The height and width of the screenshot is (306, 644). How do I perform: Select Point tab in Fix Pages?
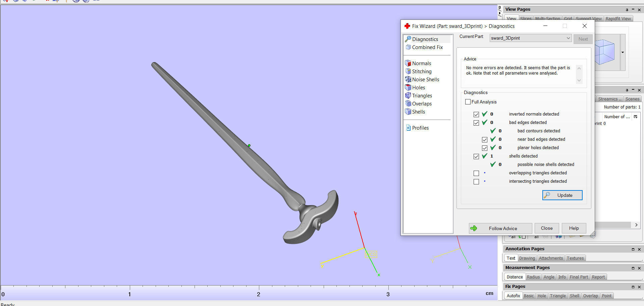pyautogui.click(x=607, y=296)
